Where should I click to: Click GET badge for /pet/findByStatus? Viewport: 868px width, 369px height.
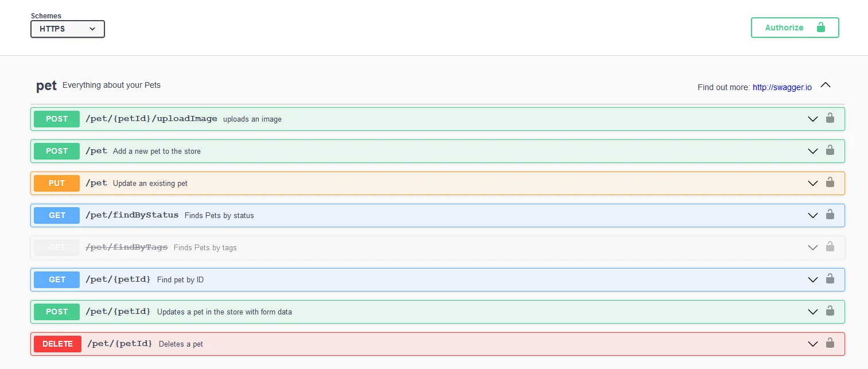coord(57,215)
